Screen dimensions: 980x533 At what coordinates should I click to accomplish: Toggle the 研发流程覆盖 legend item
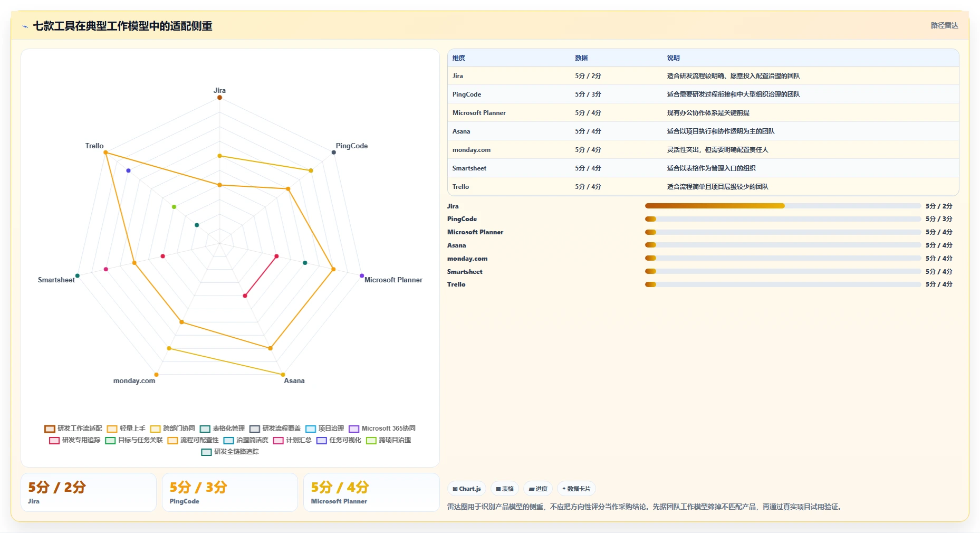click(x=275, y=429)
